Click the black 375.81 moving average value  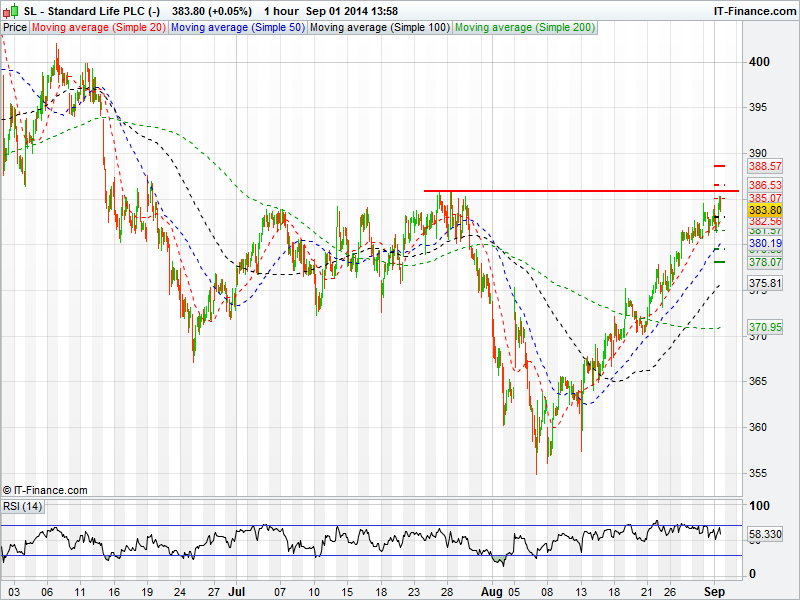[x=764, y=284]
